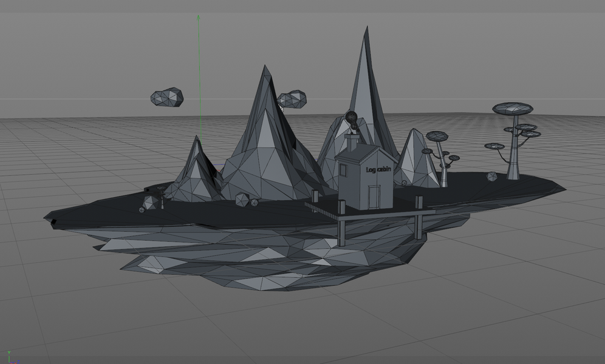Image resolution: width=605 pixels, height=364 pixels.
Task: Select the cabin's front door
Action: pyautogui.click(x=374, y=197)
